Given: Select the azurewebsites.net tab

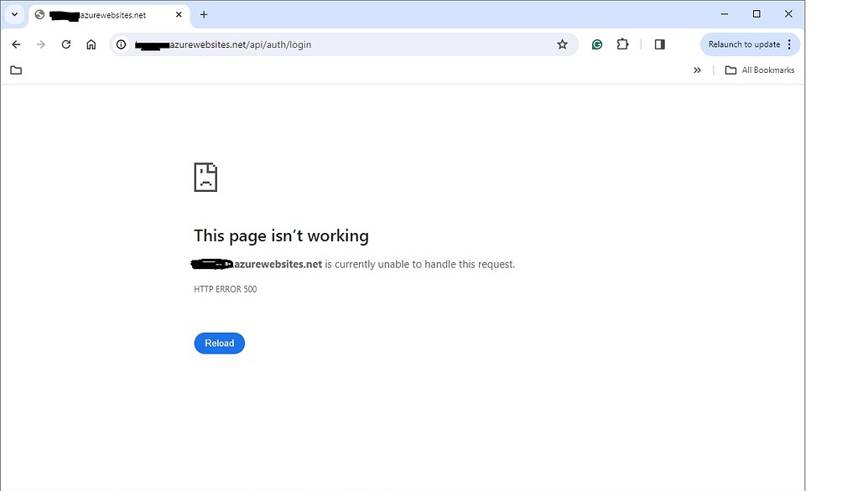Looking at the screenshot, I should (x=101, y=14).
